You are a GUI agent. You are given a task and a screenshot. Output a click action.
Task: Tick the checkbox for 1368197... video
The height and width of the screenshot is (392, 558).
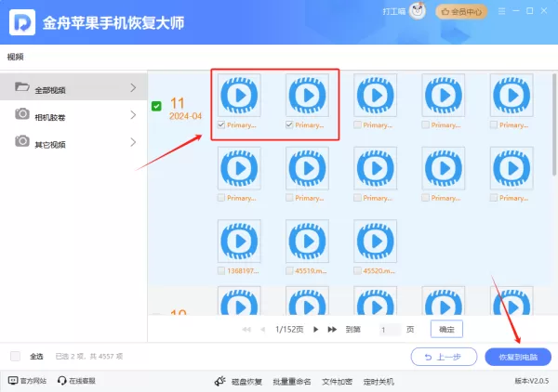click(x=221, y=271)
